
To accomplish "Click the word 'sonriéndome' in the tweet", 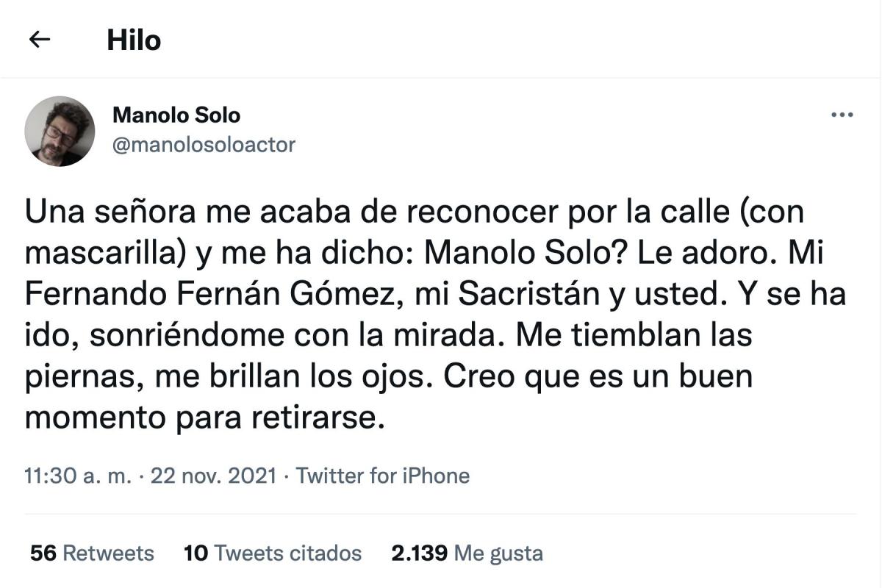I will click(187, 336).
